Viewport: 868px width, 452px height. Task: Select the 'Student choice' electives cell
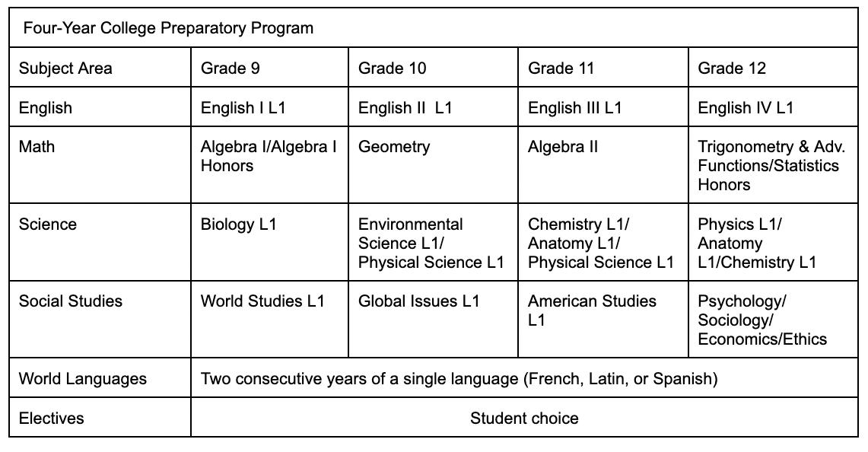[x=524, y=419]
